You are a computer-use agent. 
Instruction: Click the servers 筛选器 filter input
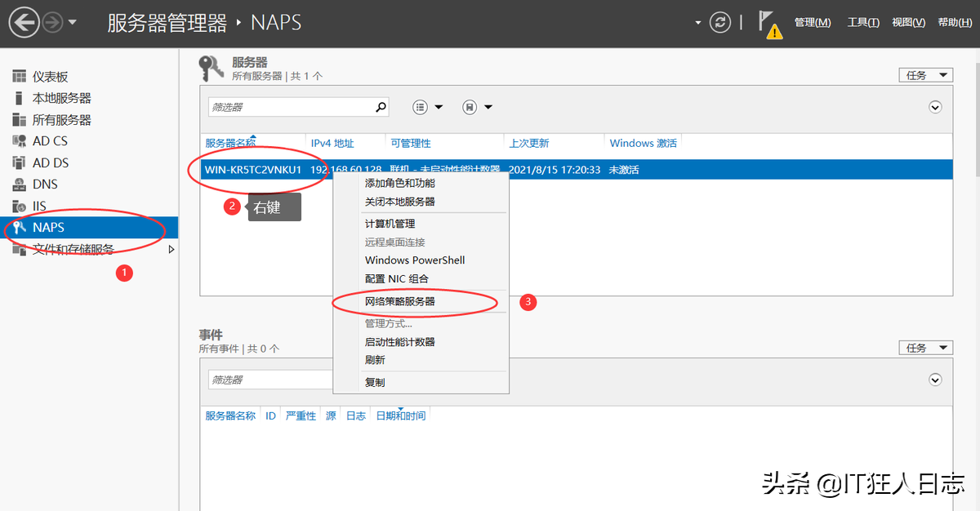(292, 107)
